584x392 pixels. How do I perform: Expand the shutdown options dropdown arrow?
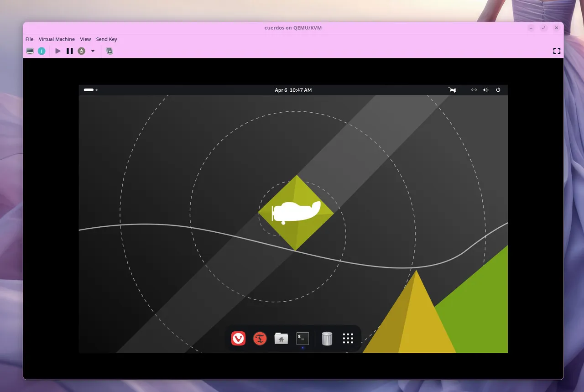click(x=93, y=51)
